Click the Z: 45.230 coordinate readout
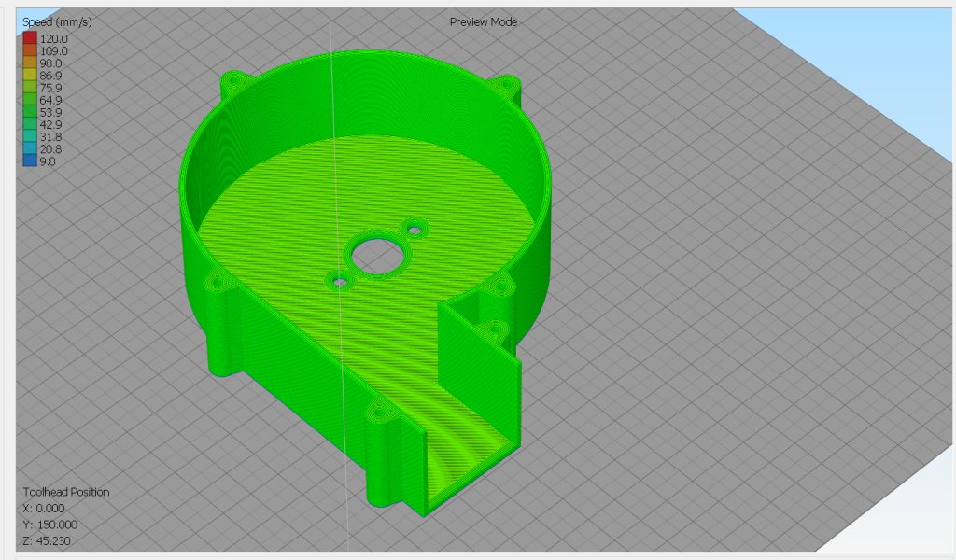Viewport: 956px width, 560px height. click(46, 540)
